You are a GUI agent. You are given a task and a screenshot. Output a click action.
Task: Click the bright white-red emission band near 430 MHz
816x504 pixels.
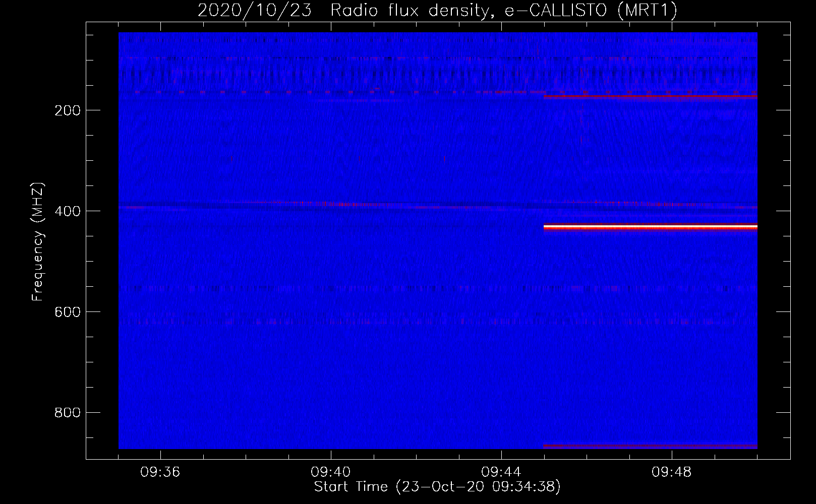(x=651, y=227)
